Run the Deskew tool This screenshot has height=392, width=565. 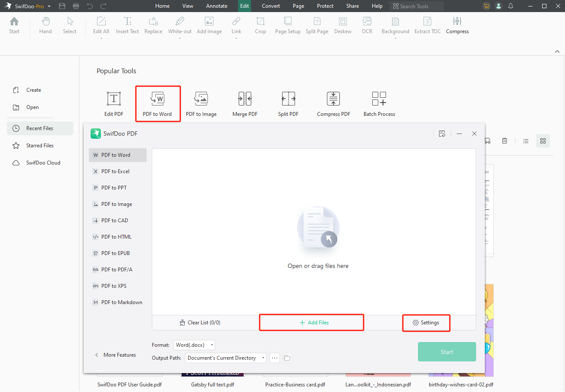(343, 25)
